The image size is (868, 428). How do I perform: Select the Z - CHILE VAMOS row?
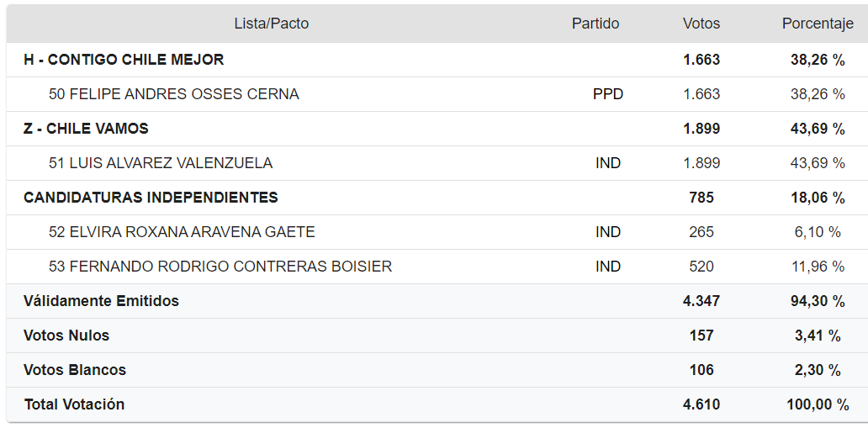pos(86,129)
